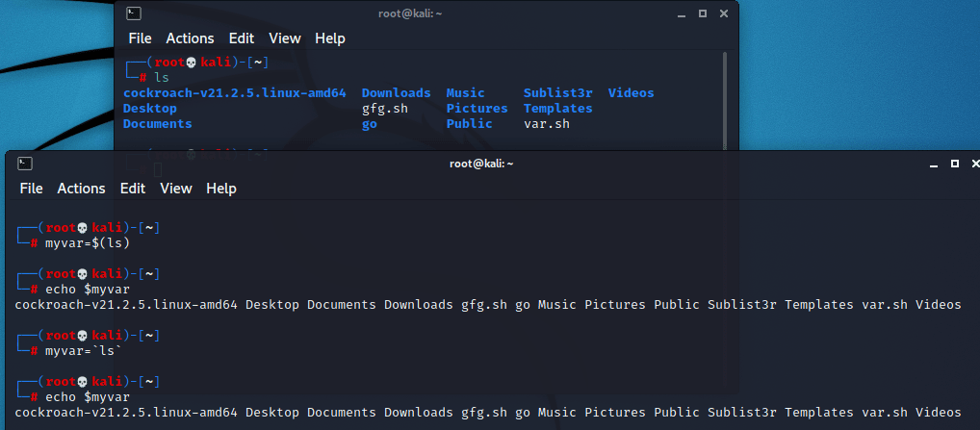Minimize the back terminal window
The image size is (980, 430).
pos(680,13)
